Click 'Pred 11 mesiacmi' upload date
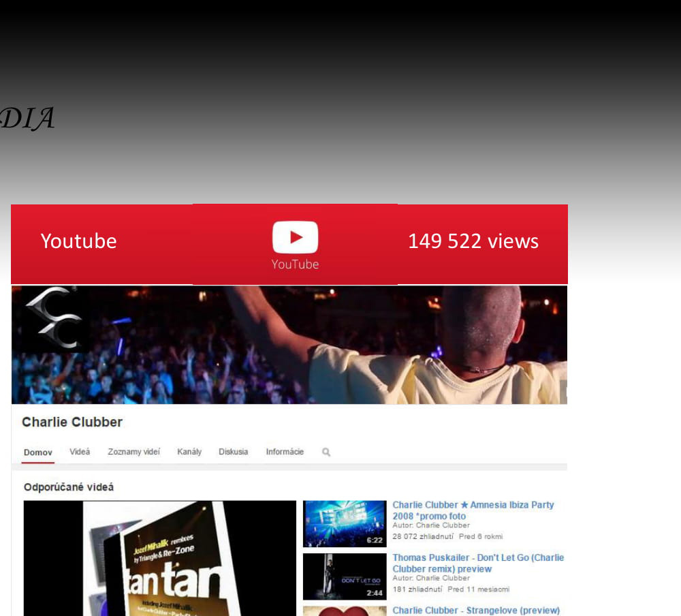 click(x=479, y=589)
